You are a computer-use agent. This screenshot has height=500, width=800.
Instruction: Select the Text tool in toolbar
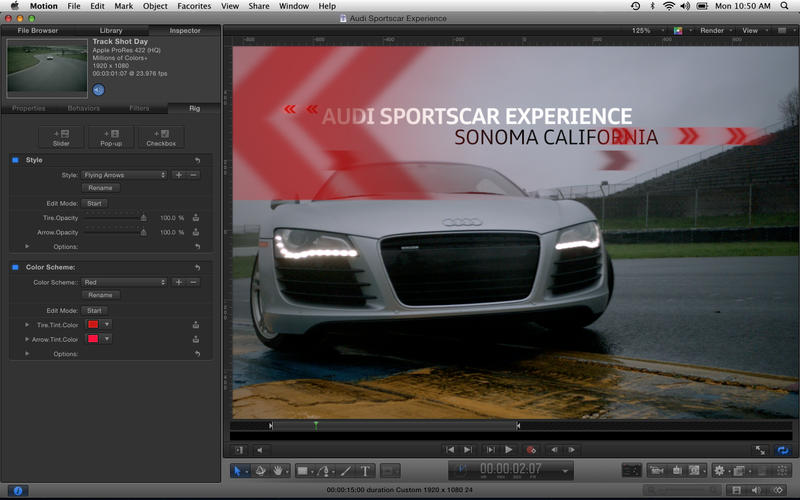coord(365,470)
